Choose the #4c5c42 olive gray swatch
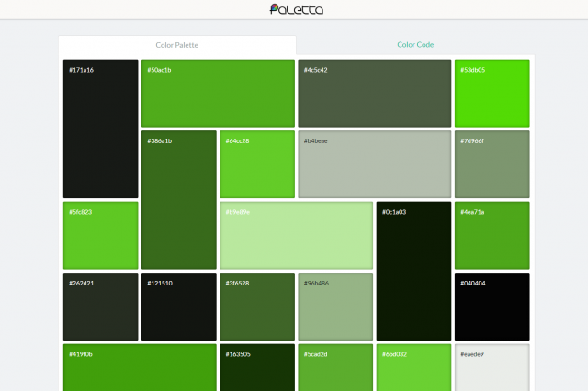This screenshot has width=588, height=391. (374, 93)
